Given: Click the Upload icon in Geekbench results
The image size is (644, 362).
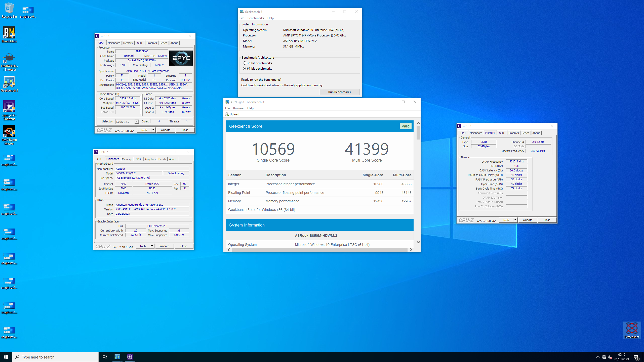Looking at the screenshot, I should click(227, 114).
